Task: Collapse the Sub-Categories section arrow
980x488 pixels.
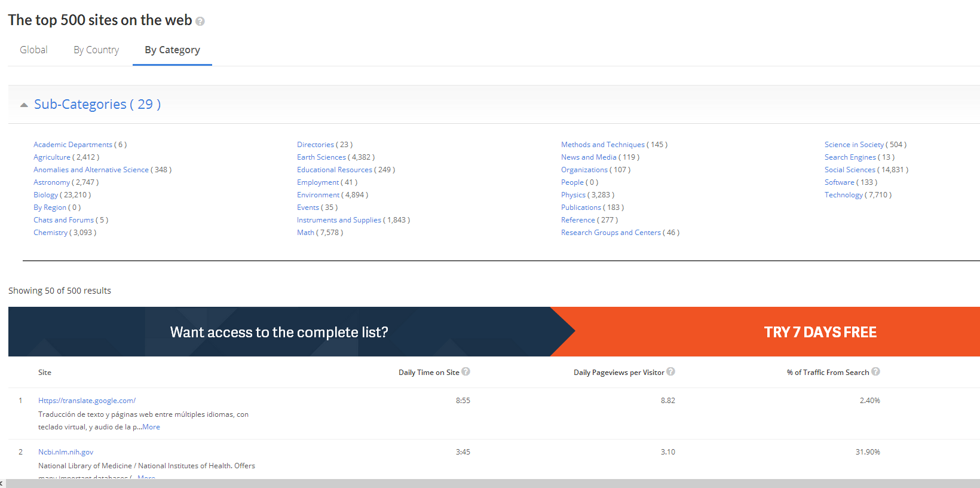Action: pos(24,105)
